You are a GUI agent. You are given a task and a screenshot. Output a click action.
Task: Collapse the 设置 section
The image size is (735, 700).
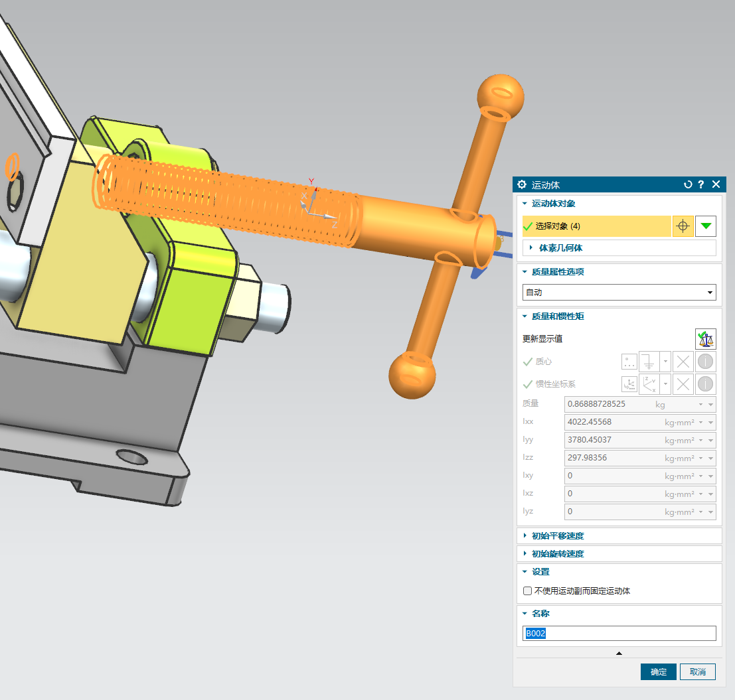(540, 571)
